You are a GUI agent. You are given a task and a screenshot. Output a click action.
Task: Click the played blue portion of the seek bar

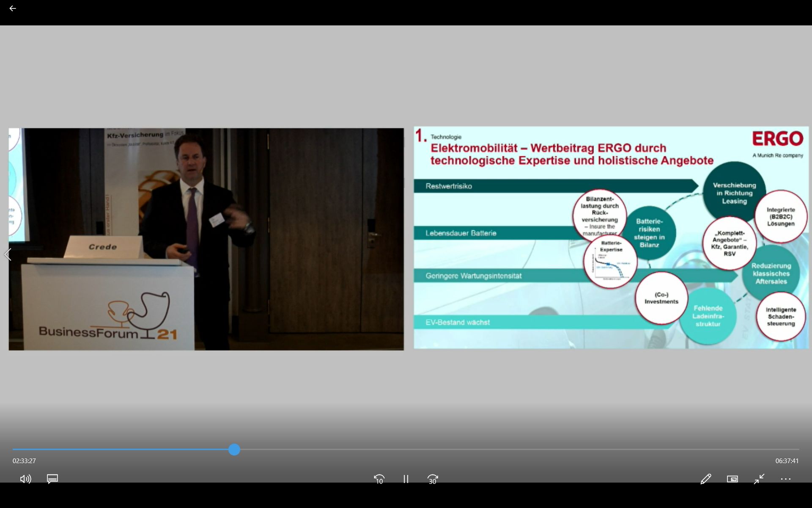point(123,450)
